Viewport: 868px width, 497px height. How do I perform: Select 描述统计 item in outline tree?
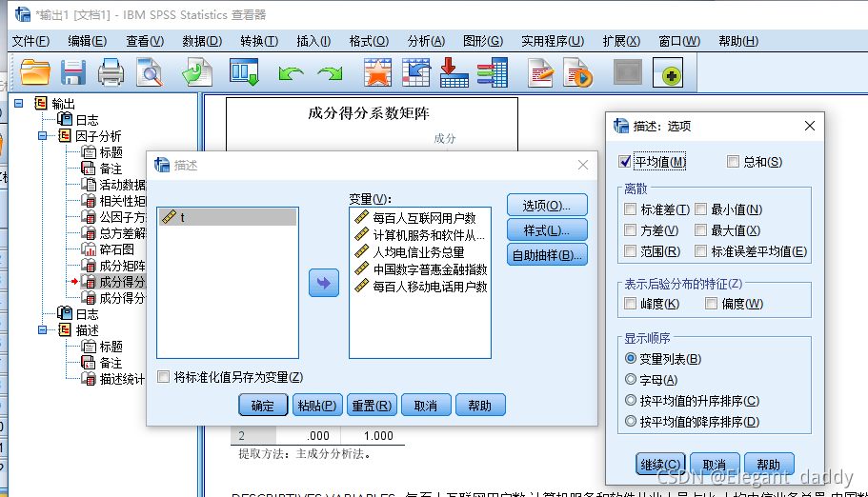tap(122, 379)
